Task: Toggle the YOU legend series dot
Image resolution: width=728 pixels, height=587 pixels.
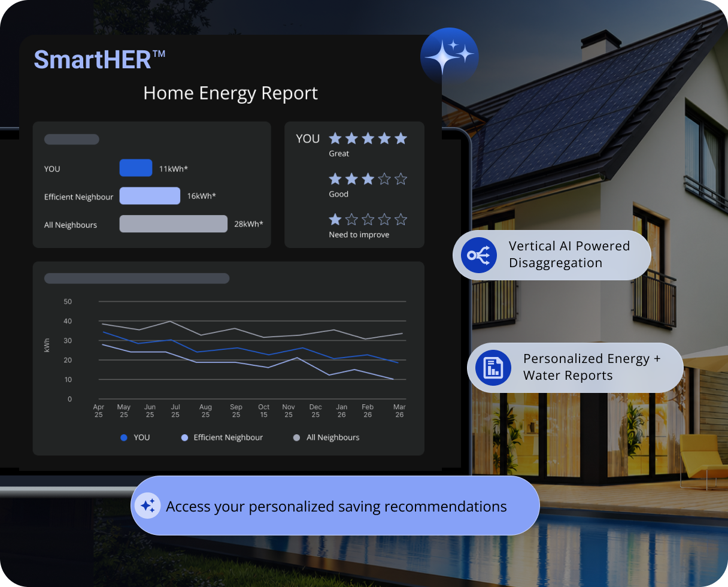Action: (124, 438)
